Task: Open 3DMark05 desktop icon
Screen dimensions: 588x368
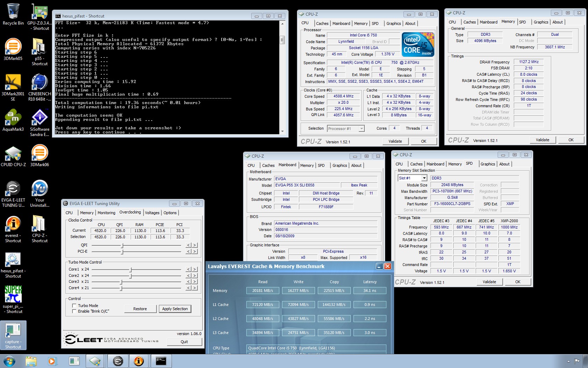Action: 13,49
